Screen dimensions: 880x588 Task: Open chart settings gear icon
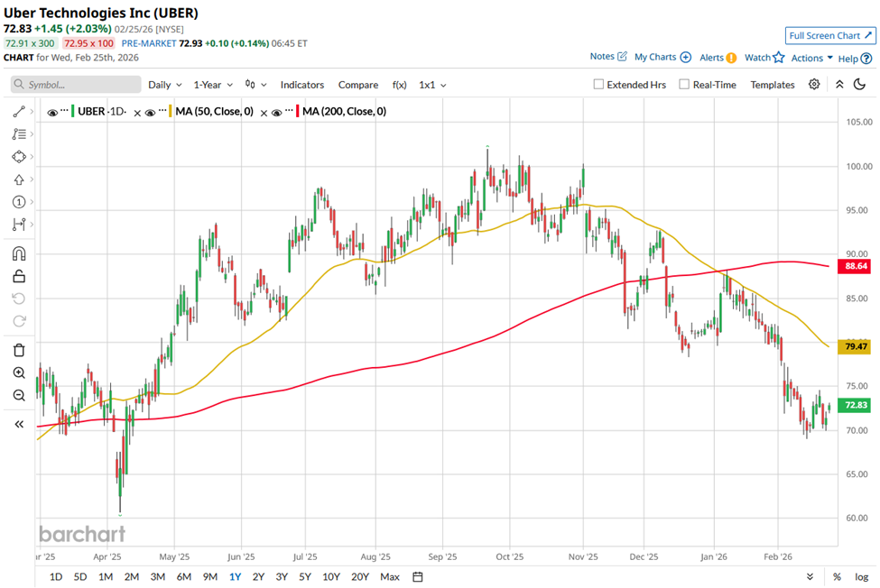[x=814, y=85]
